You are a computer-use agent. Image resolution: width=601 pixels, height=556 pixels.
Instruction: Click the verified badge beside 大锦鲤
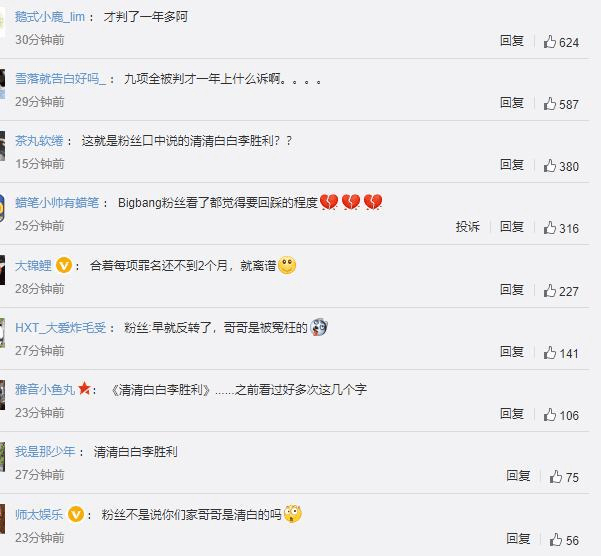click(x=64, y=265)
